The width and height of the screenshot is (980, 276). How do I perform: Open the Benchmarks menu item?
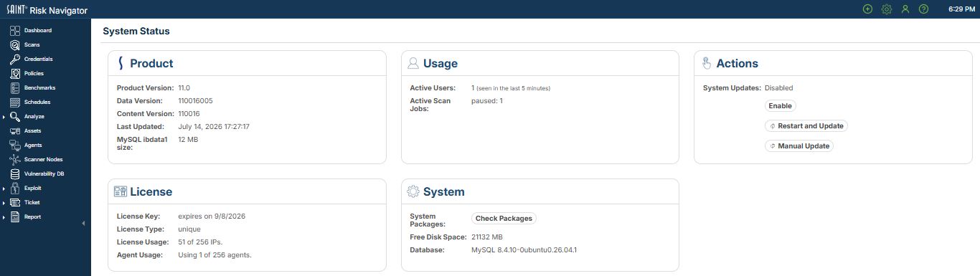39,88
